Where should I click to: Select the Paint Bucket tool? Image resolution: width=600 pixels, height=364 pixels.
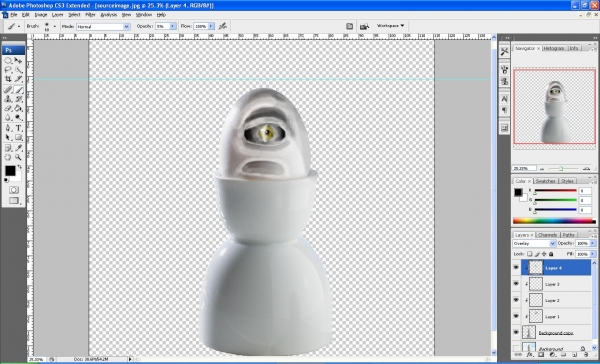tap(18, 109)
